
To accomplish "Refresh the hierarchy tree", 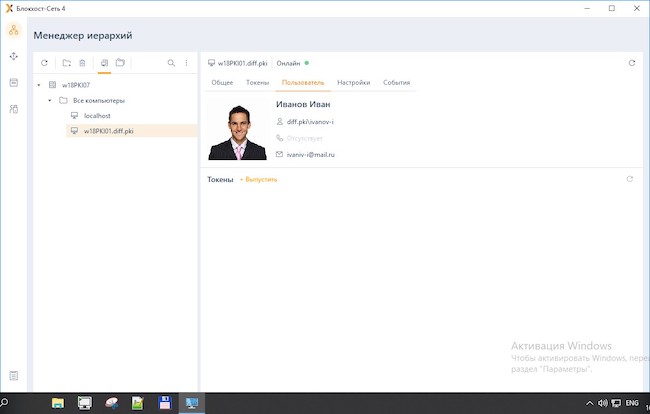I will point(44,63).
